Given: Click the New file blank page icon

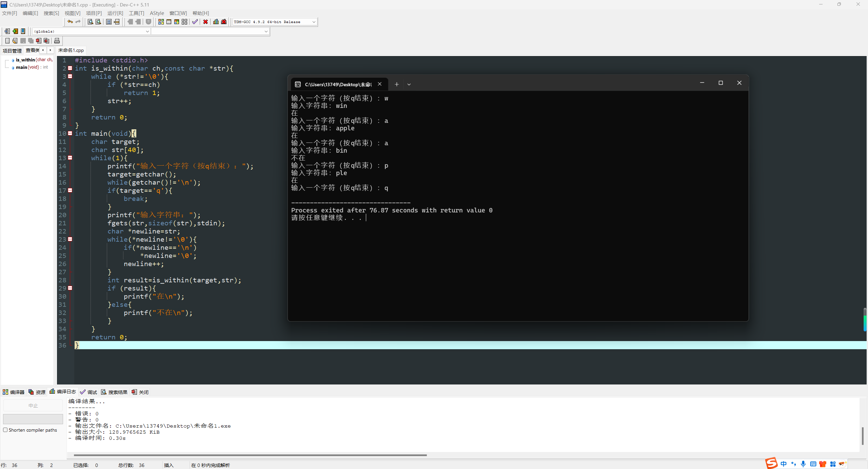Looking at the screenshot, I should pyautogui.click(x=7, y=41).
